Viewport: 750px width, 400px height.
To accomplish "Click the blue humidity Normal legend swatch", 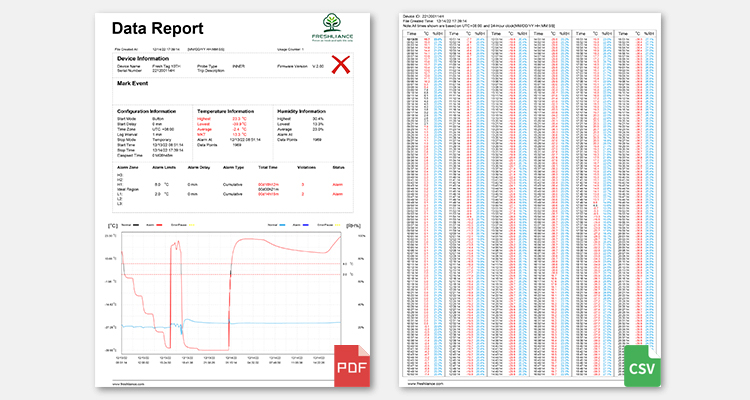I will click(283, 225).
